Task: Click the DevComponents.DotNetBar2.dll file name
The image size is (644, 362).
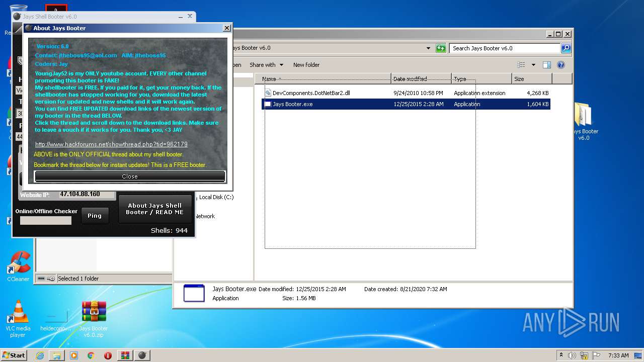Action: 311,93
